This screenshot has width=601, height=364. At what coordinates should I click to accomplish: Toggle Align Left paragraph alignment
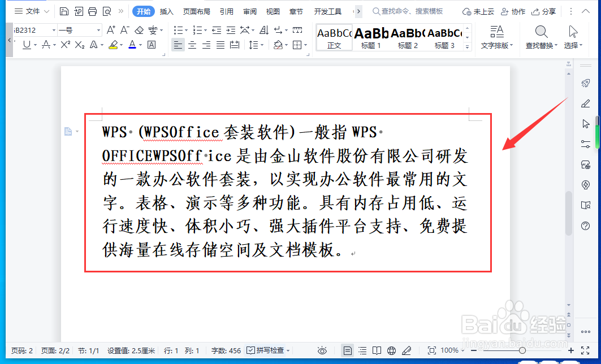pos(178,45)
